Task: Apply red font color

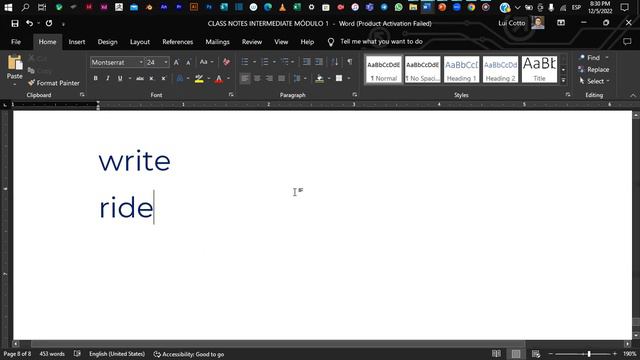Action: pos(219,78)
